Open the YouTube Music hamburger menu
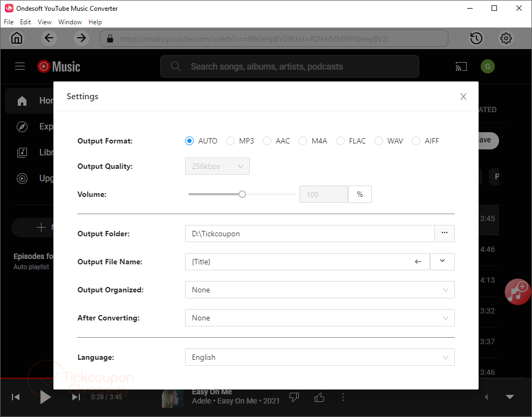The height and width of the screenshot is (417, 532). pos(20,66)
